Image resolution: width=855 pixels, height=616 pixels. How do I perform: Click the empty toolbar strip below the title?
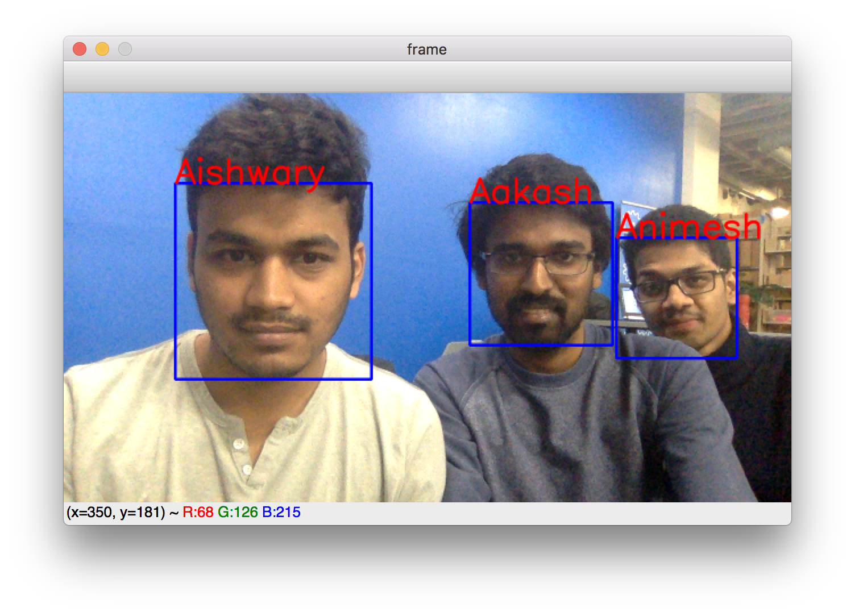tap(426, 77)
